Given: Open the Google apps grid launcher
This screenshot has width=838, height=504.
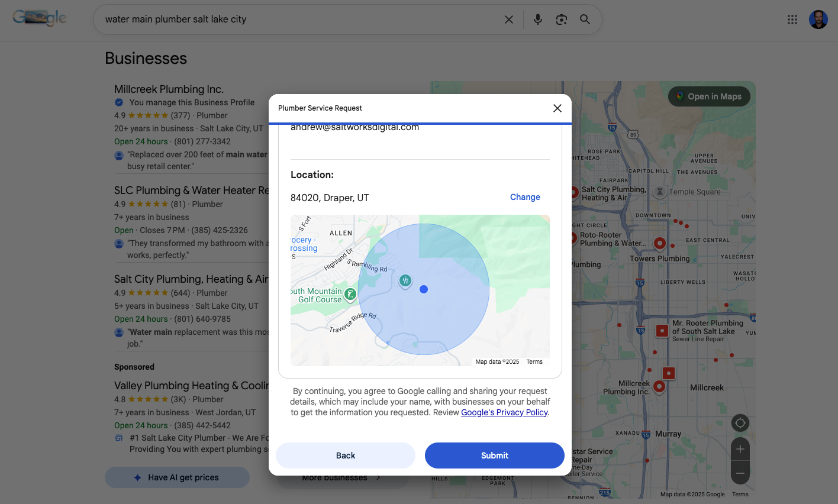Looking at the screenshot, I should (792, 19).
